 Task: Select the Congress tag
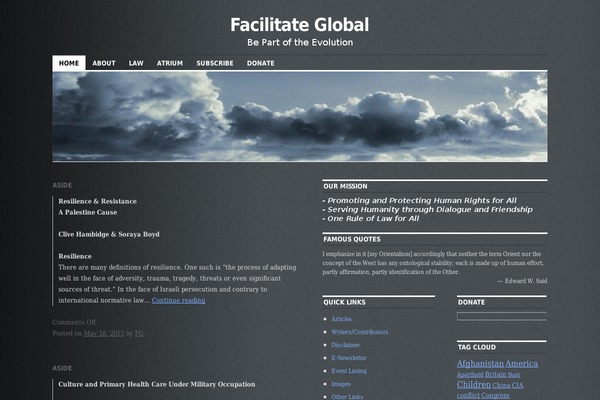tap(496, 395)
